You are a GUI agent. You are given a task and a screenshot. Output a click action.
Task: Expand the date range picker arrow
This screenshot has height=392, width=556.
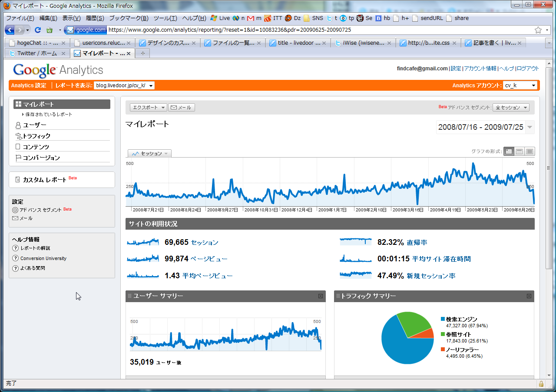click(530, 127)
